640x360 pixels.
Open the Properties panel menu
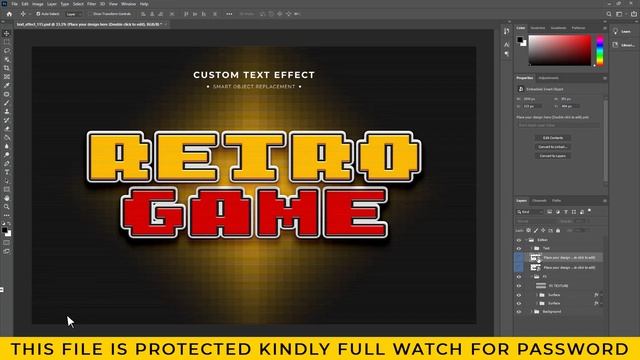pyautogui.click(x=604, y=78)
